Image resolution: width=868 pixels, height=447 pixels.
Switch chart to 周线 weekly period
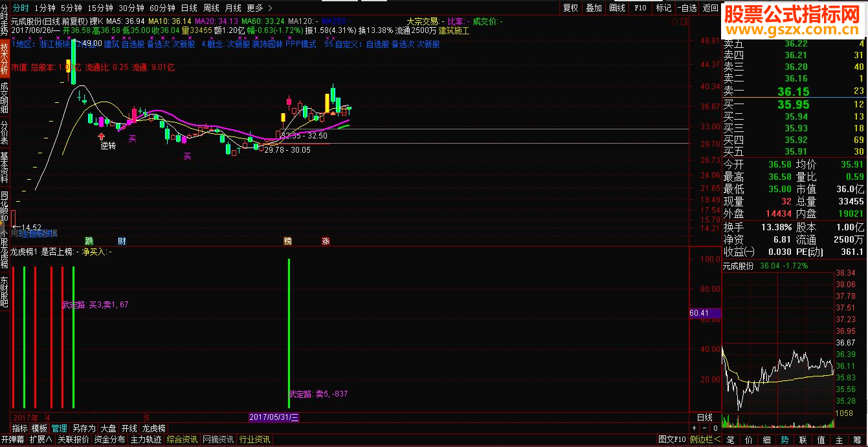click(211, 8)
